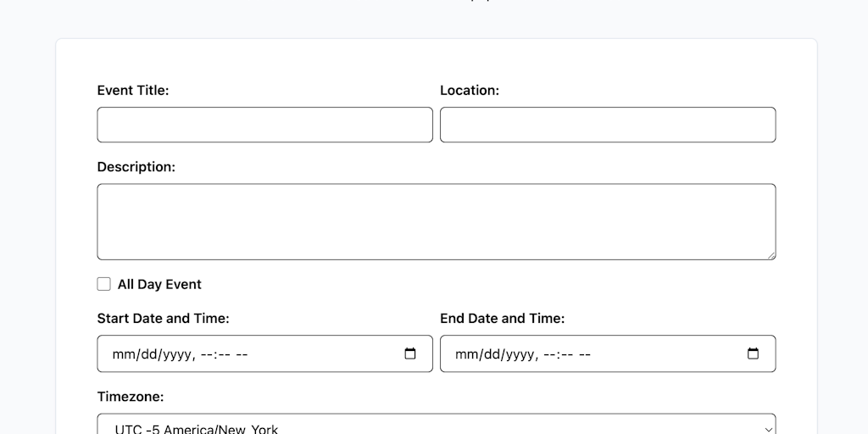The height and width of the screenshot is (434, 868).
Task: Click the All Day Event label text
Action: click(159, 284)
